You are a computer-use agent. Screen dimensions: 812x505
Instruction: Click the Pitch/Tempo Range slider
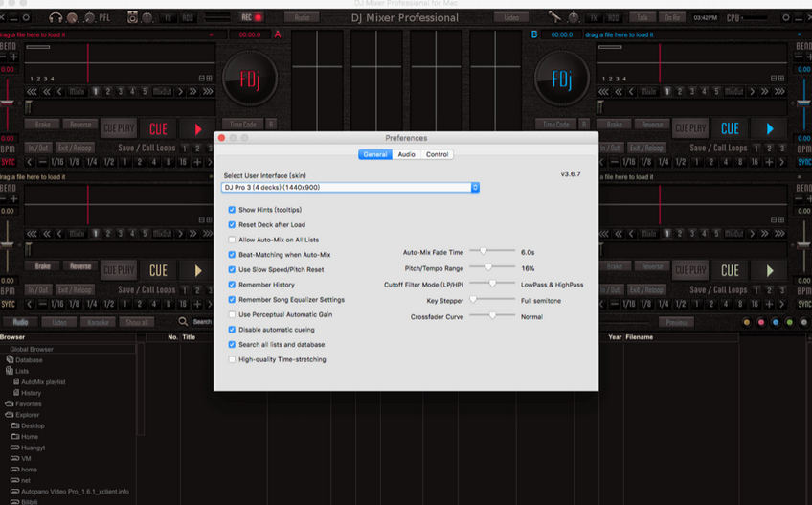(492, 267)
